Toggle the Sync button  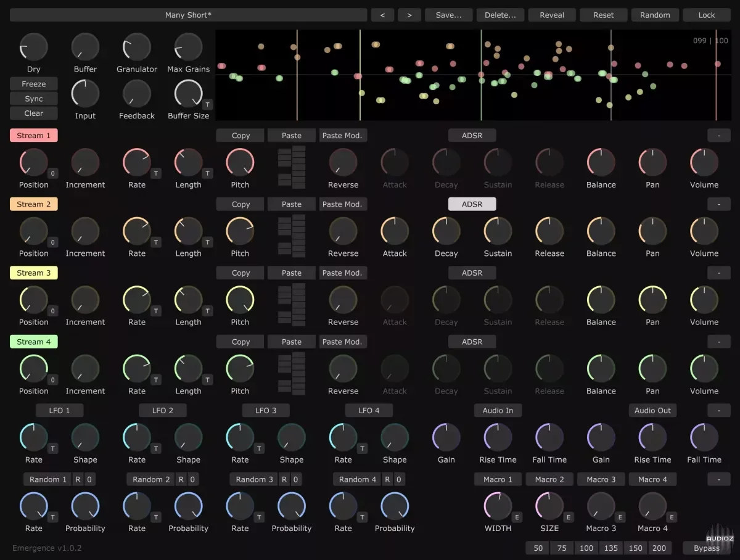point(34,99)
